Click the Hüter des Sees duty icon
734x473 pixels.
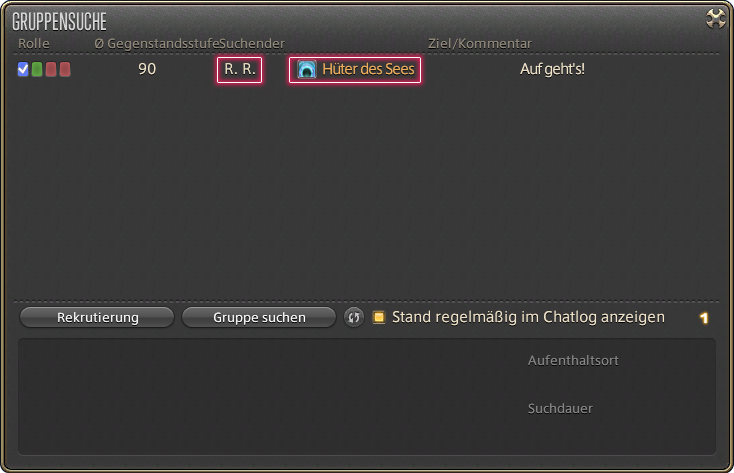[307, 69]
